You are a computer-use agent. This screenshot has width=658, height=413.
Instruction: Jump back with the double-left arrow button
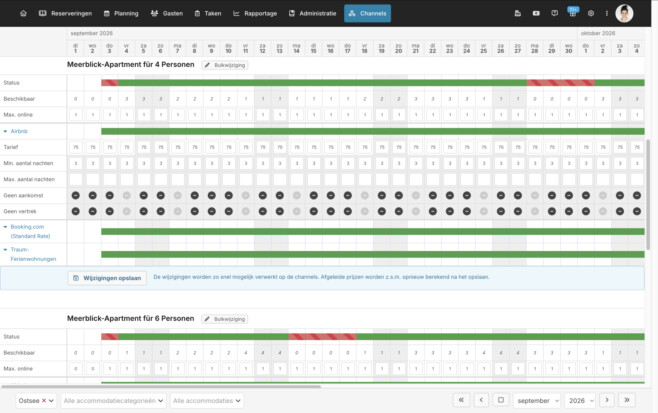[461, 400]
